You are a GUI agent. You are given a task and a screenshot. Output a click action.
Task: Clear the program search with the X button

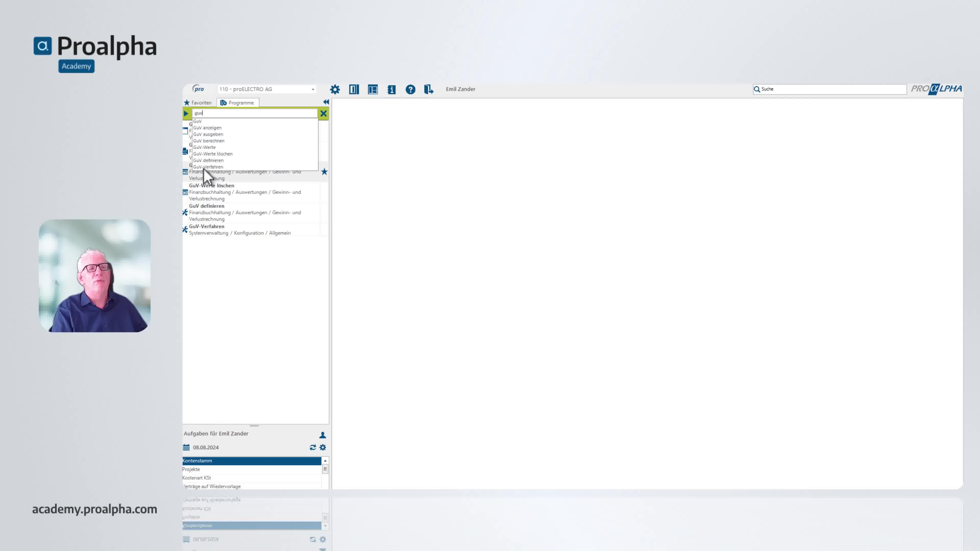[x=323, y=113]
